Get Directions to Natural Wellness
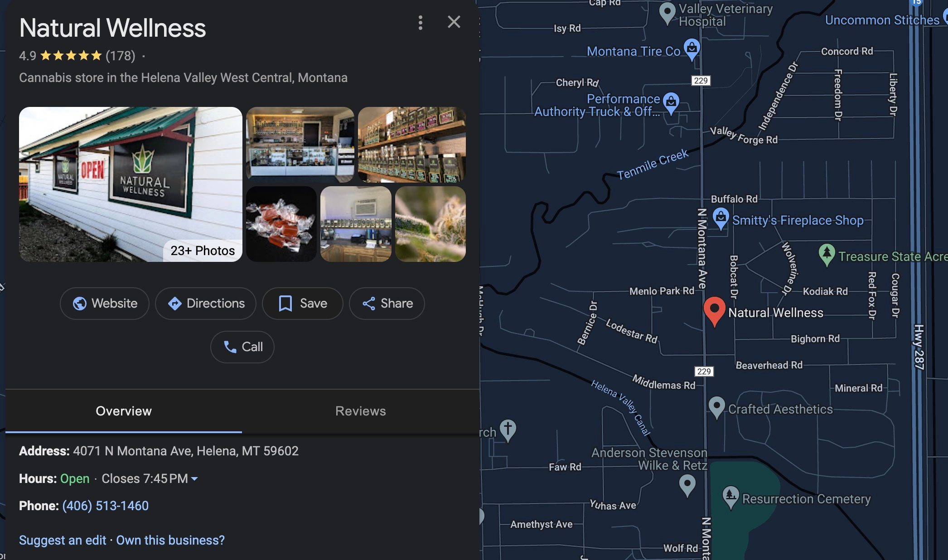The image size is (948, 560). pos(206,304)
